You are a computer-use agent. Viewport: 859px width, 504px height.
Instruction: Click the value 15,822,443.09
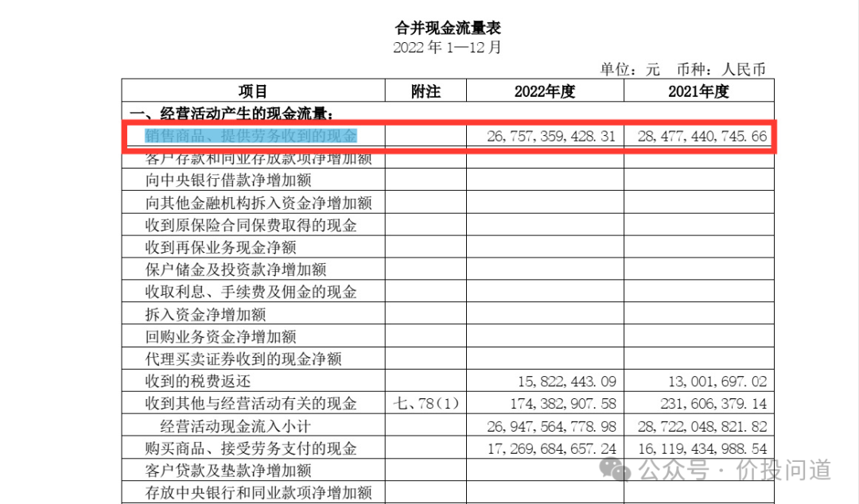click(567, 381)
